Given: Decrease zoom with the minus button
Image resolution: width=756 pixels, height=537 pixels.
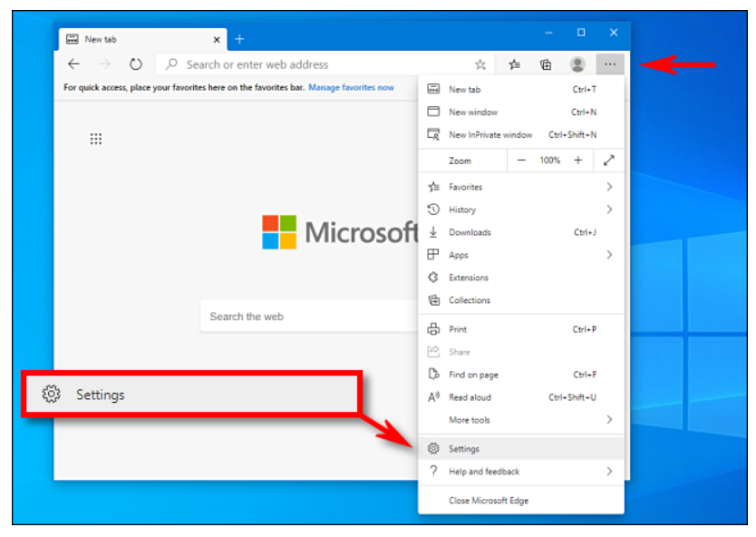Looking at the screenshot, I should coord(521,161).
